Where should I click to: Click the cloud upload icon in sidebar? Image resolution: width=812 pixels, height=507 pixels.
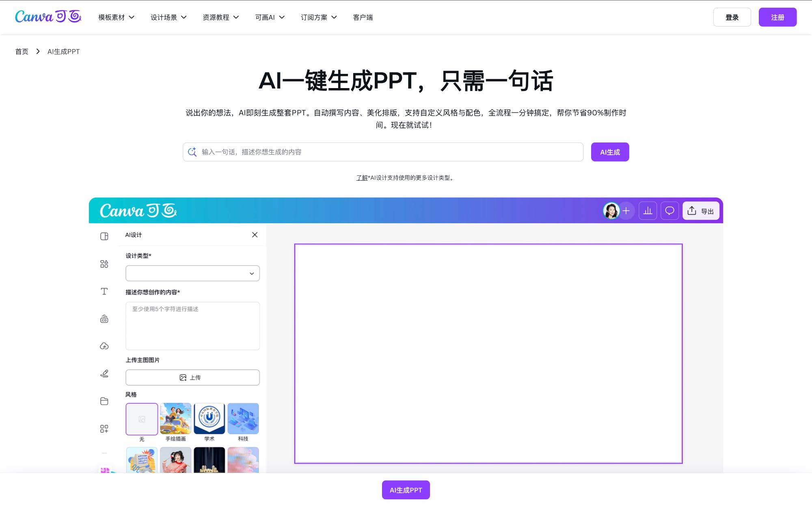pyautogui.click(x=104, y=346)
